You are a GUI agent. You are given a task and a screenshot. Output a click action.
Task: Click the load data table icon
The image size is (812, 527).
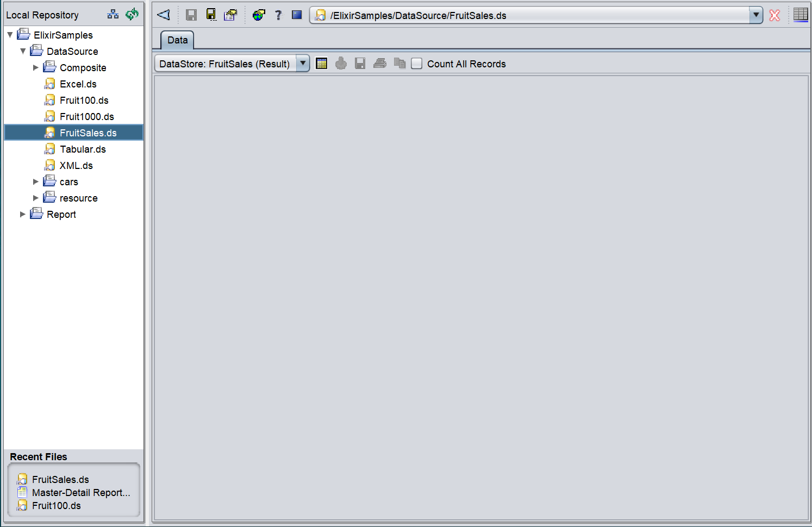coord(322,64)
